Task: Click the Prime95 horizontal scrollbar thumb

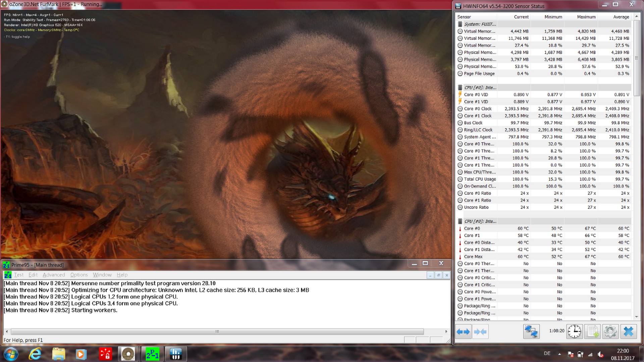Action: pos(217,331)
